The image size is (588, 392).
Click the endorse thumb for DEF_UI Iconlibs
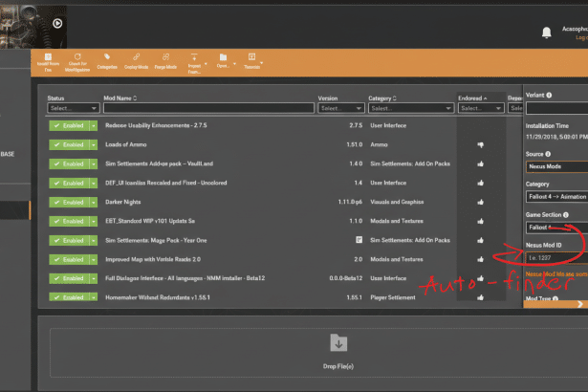pos(480,183)
